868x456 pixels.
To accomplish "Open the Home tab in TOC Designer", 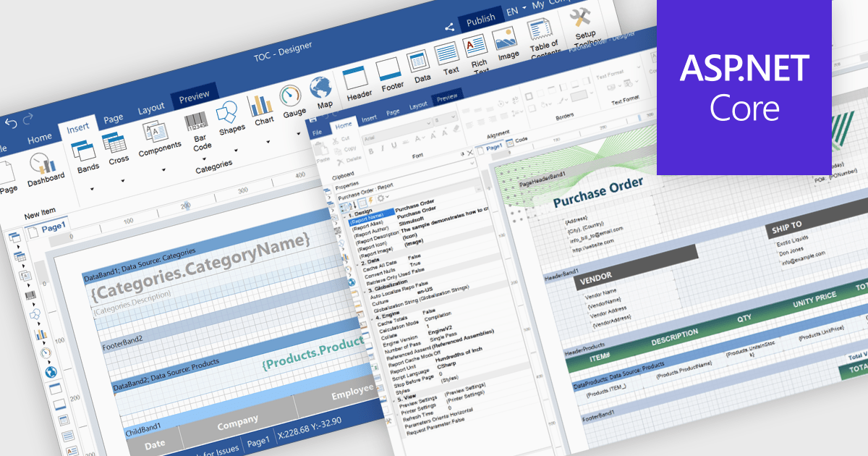I will (x=40, y=138).
